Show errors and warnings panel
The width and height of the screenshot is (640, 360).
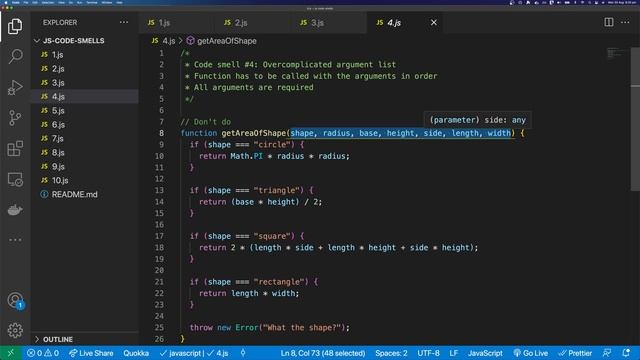[43, 353]
